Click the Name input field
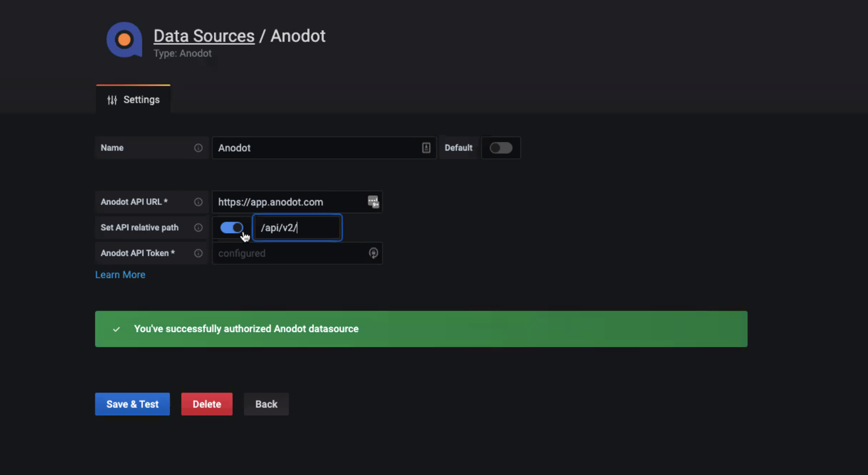 (x=324, y=148)
